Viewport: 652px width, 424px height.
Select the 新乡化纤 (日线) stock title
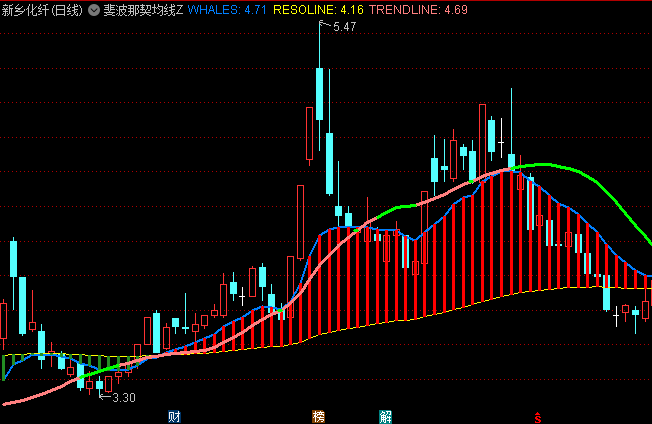42,10
